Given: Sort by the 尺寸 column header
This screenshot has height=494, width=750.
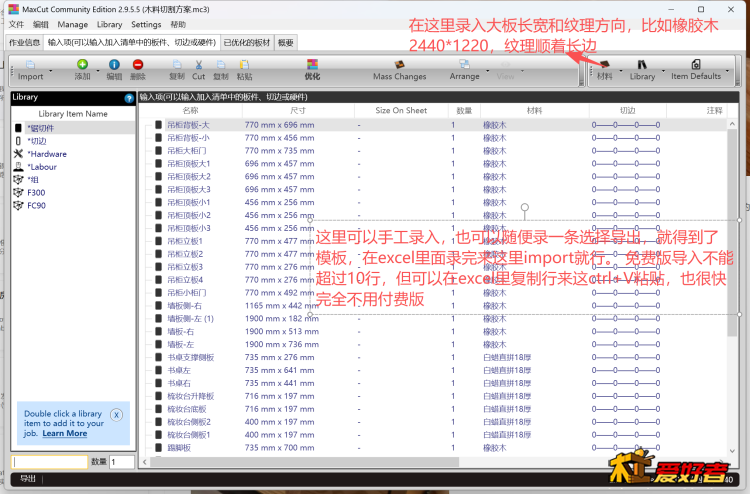Looking at the screenshot, I should pos(298,110).
